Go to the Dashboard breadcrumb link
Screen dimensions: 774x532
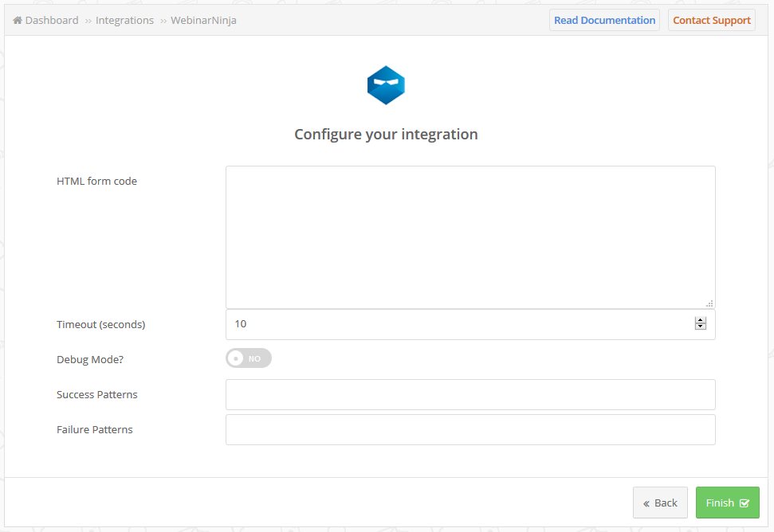tap(52, 20)
